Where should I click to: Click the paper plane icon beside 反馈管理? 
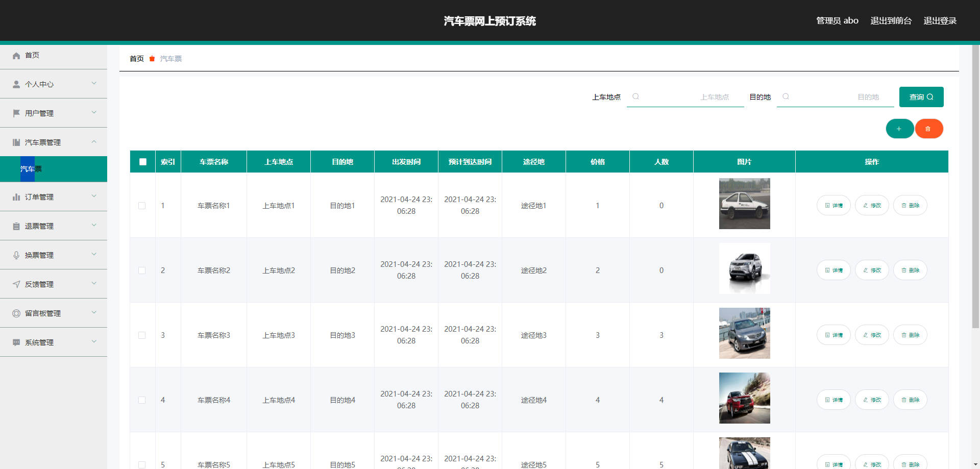tap(16, 284)
